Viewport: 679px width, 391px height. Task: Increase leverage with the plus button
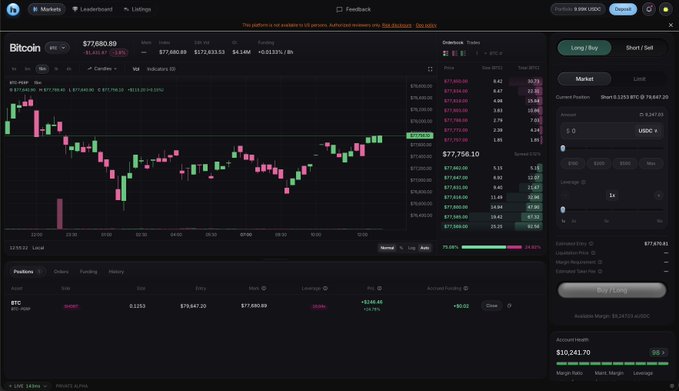click(x=658, y=195)
